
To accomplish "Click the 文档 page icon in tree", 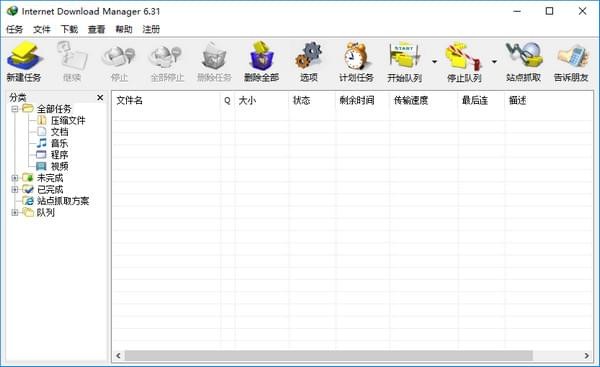I will [41, 132].
